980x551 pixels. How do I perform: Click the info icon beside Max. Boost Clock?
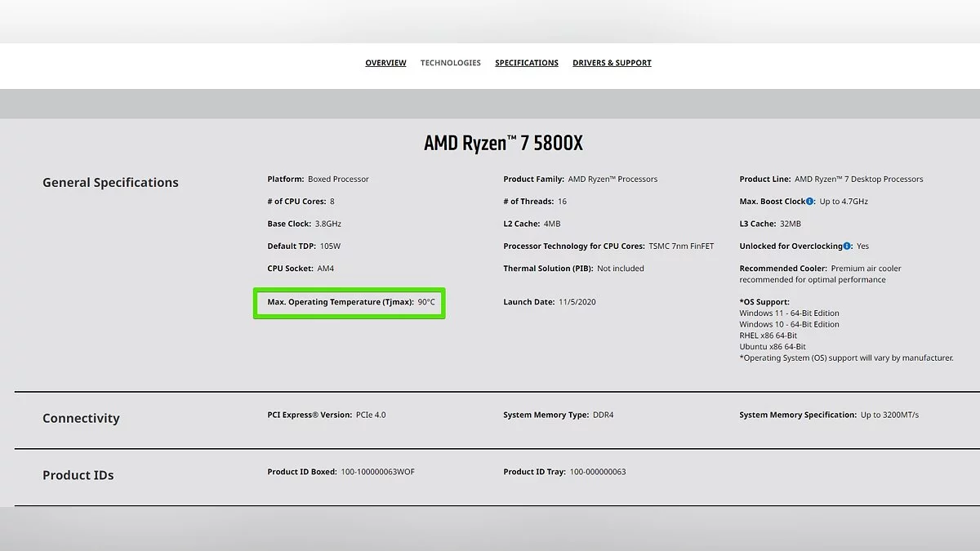[809, 202]
